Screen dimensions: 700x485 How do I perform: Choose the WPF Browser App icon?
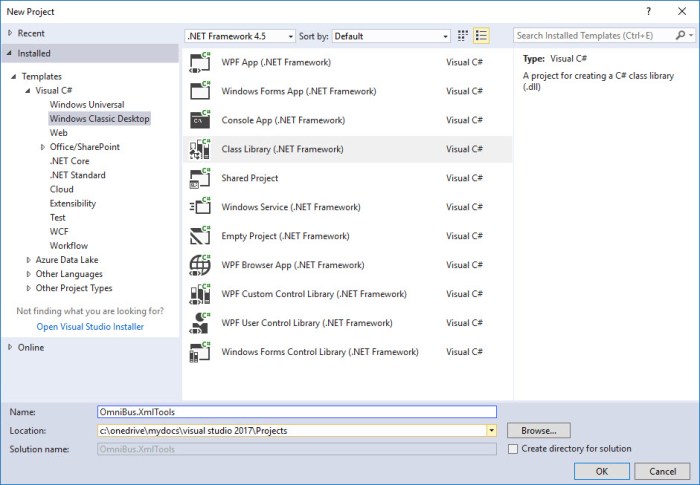[199, 265]
